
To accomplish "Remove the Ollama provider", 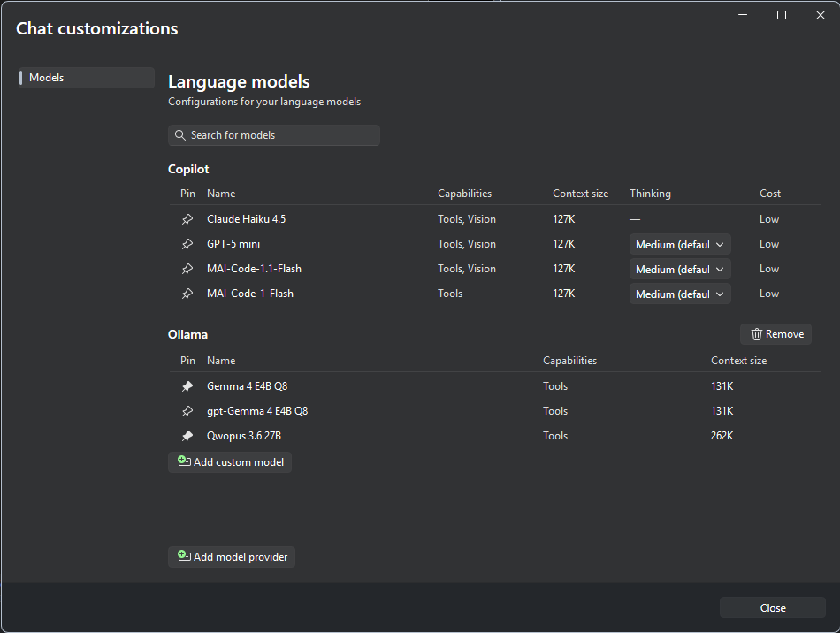I will coord(775,334).
